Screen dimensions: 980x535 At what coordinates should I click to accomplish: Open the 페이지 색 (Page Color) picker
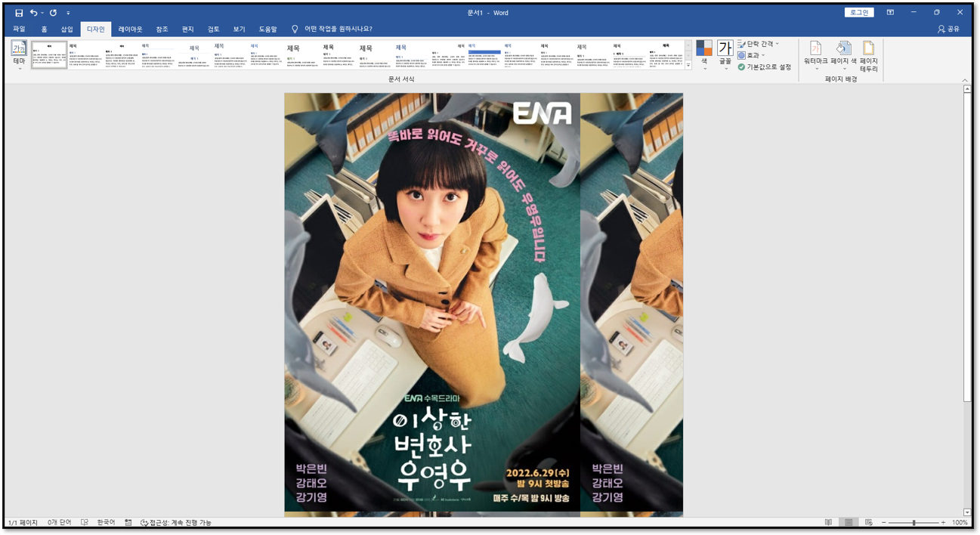(x=843, y=57)
